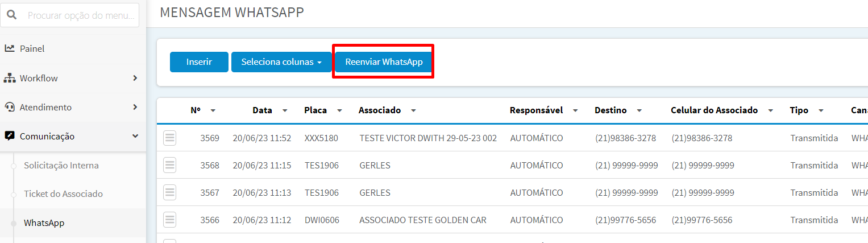Click Transmitida cell in row 3566

[x=814, y=220]
